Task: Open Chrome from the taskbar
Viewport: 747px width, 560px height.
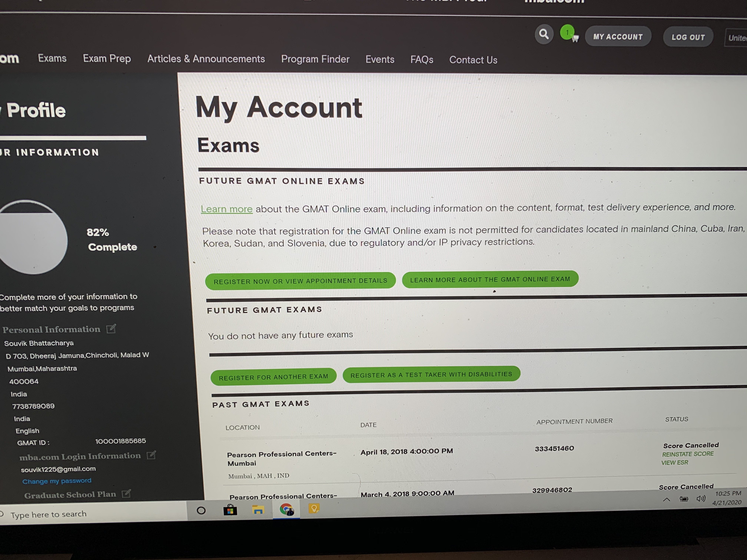Action: click(286, 509)
